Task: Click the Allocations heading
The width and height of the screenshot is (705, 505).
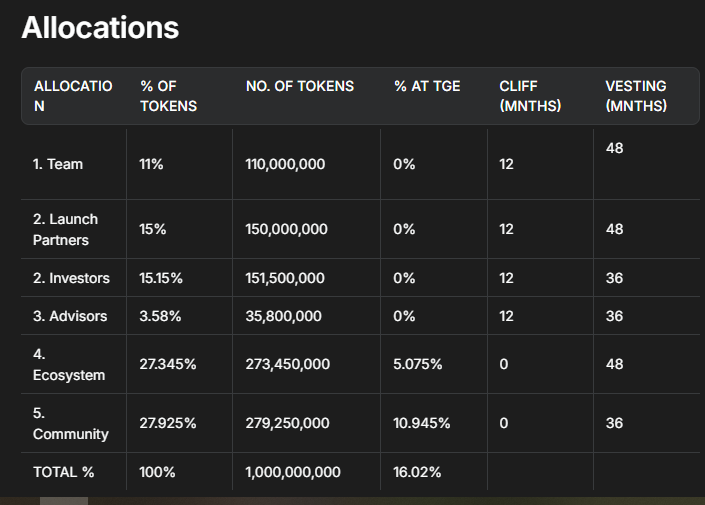Action: (100, 27)
